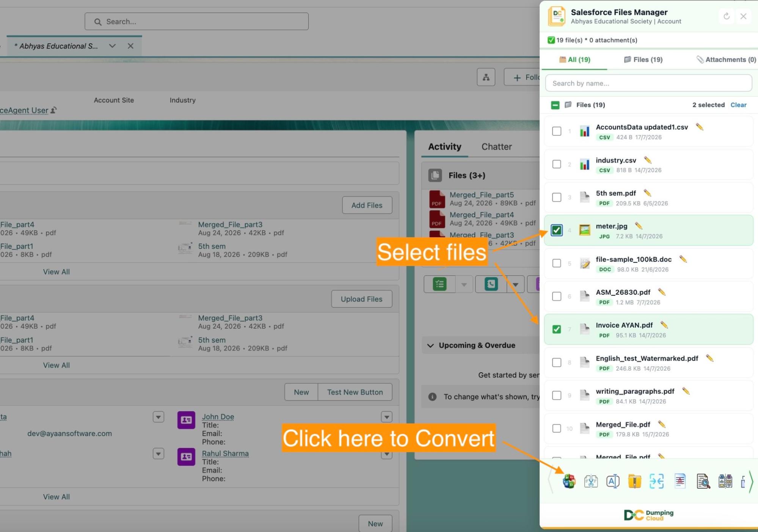The image size is (758, 532).
Task: Open the Rahul Sharma contact link
Action: click(225, 454)
